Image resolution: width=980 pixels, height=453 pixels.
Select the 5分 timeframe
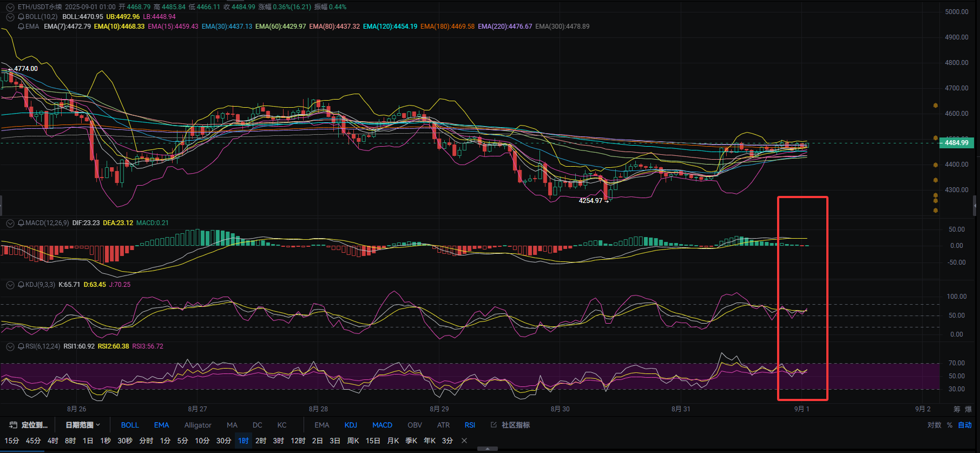[182, 441]
